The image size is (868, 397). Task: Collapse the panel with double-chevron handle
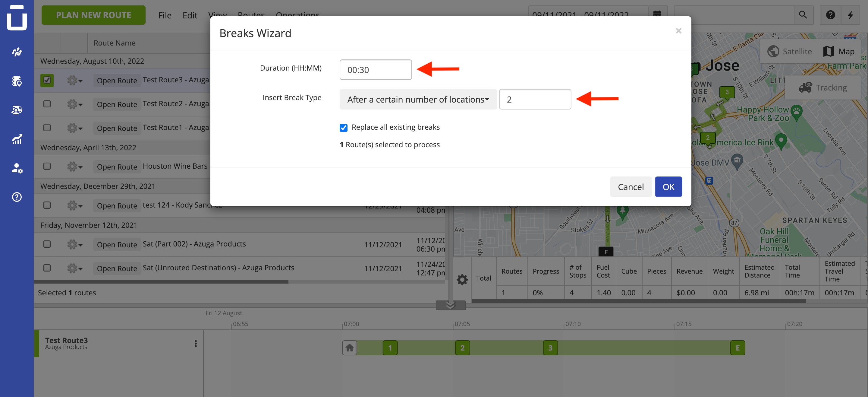click(451, 305)
